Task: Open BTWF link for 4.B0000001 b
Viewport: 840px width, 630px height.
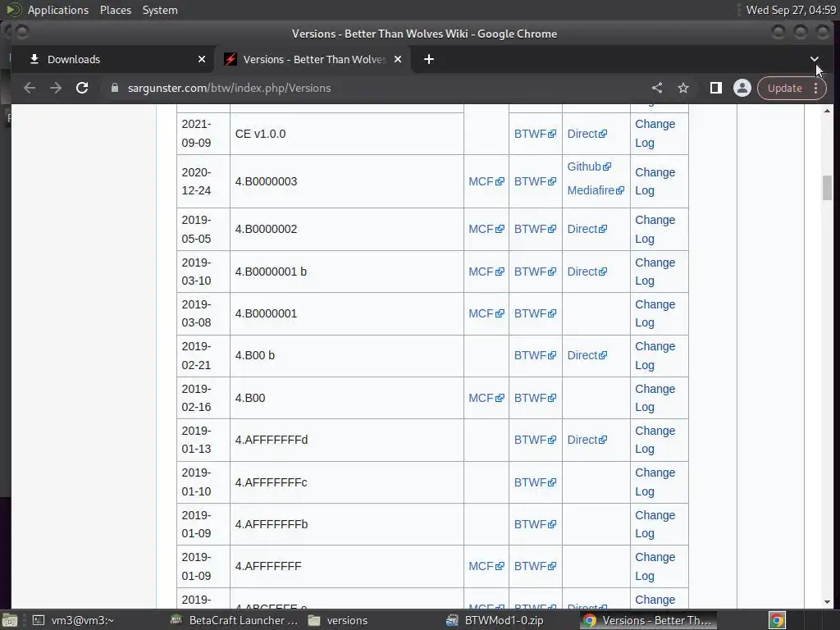Action: (535, 272)
